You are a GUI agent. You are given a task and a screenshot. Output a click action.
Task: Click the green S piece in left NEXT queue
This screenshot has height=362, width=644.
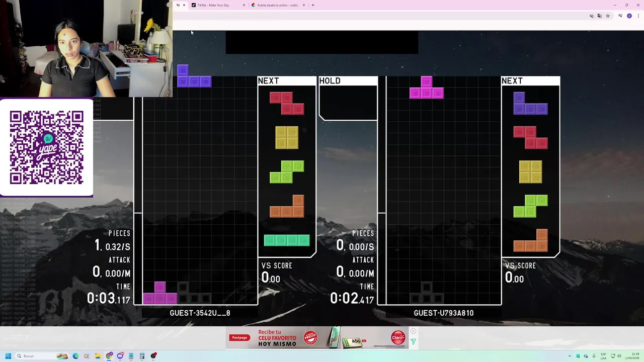pyautogui.click(x=287, y=171)
